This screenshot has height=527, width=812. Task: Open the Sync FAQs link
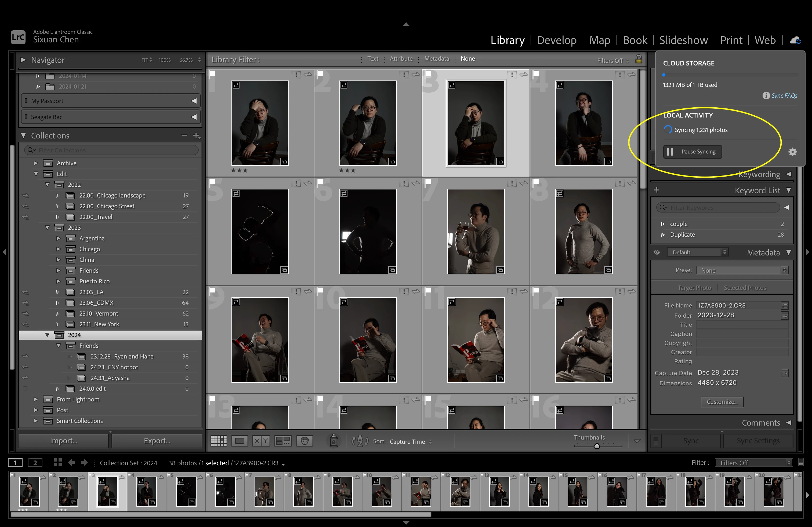point(784,96)
